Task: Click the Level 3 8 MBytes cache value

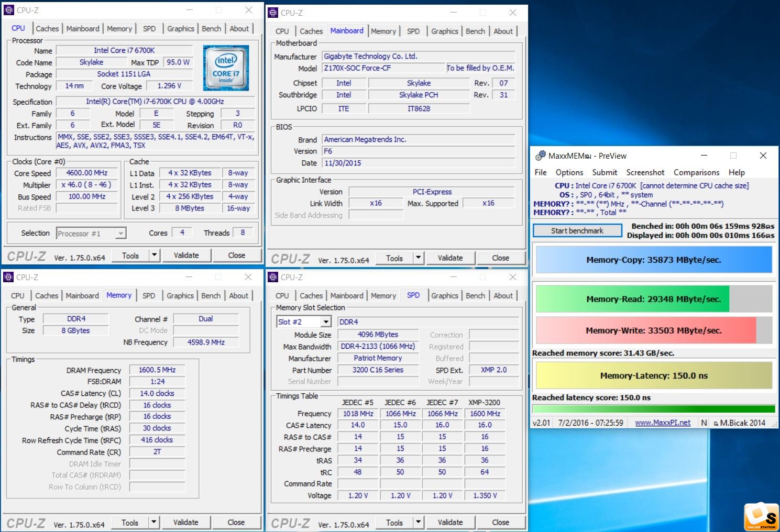Action: click(x=190, y=208)
